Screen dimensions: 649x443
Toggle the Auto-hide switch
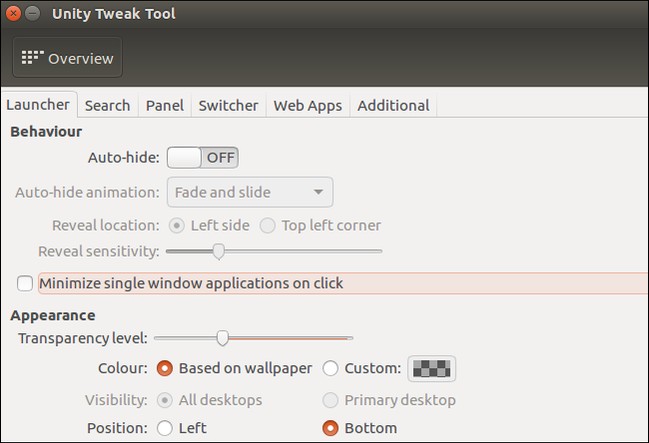[x=203, y=157]
